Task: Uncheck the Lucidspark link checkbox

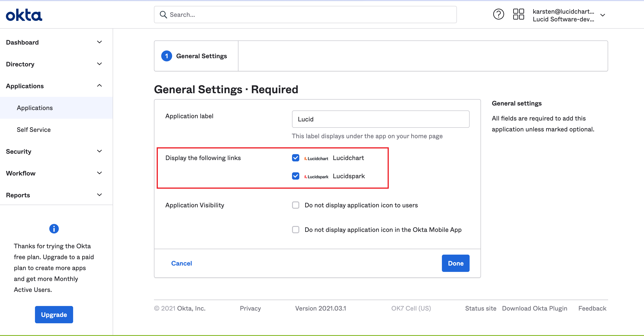Action: click(295, 176)
